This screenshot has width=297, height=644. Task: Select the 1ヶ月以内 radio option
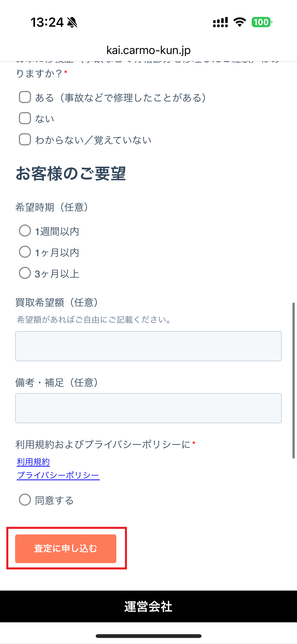[25, 252]
